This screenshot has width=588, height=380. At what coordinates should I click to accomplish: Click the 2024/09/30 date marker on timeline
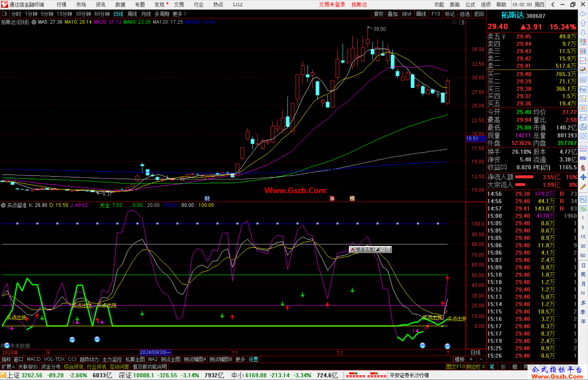tap(155, 352)
